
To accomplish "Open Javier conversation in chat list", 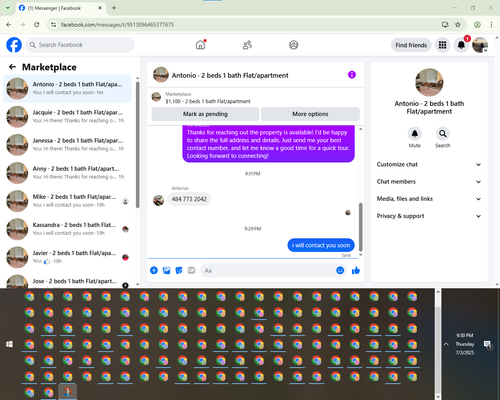I will coord(67,257).
